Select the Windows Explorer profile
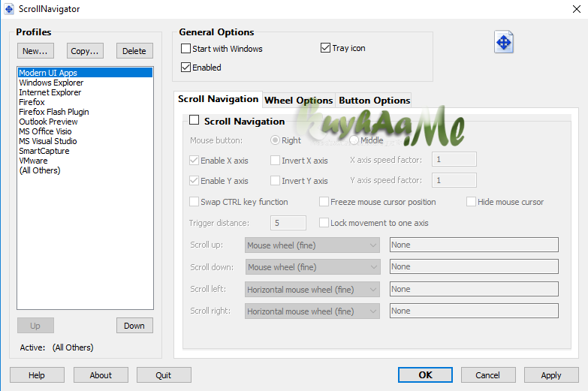Image resolution: width=588 pixels, height=391 pixels. tap(85, 83)
